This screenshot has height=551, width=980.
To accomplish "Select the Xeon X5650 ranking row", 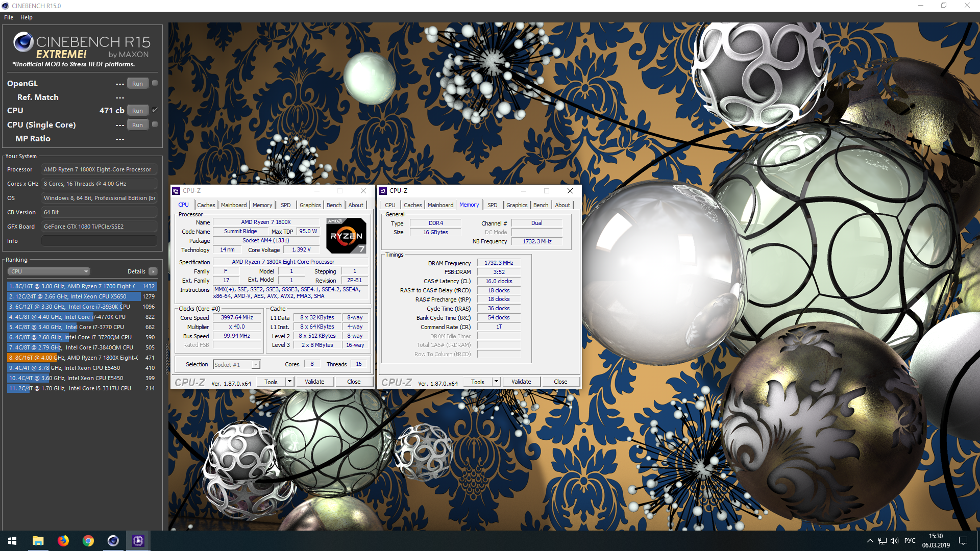I will tap(82, 296).
